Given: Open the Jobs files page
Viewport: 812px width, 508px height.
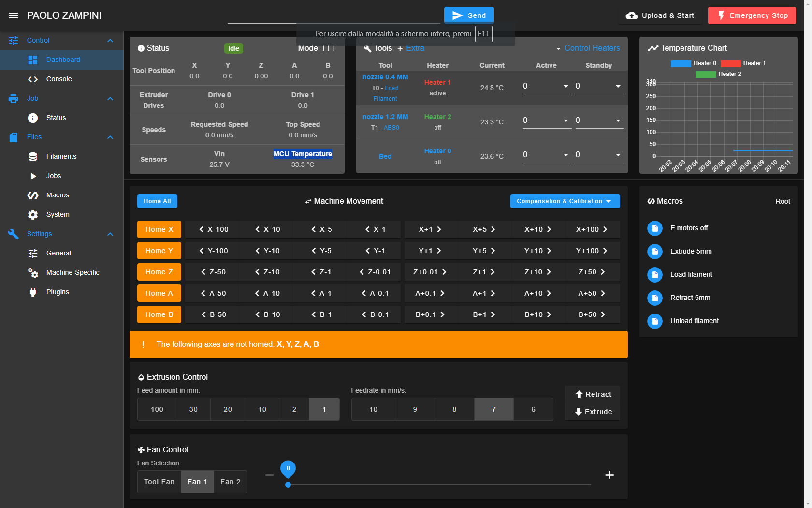Looking at the screenshot, I should pyautogui.click(x=62, y=176).
